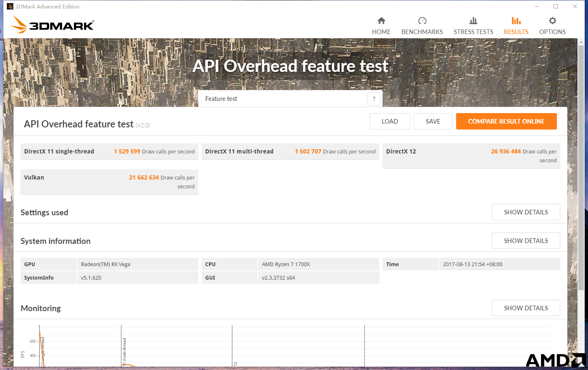
Task: Click the 3DMark title bar app icon
Action: (10, 6)
